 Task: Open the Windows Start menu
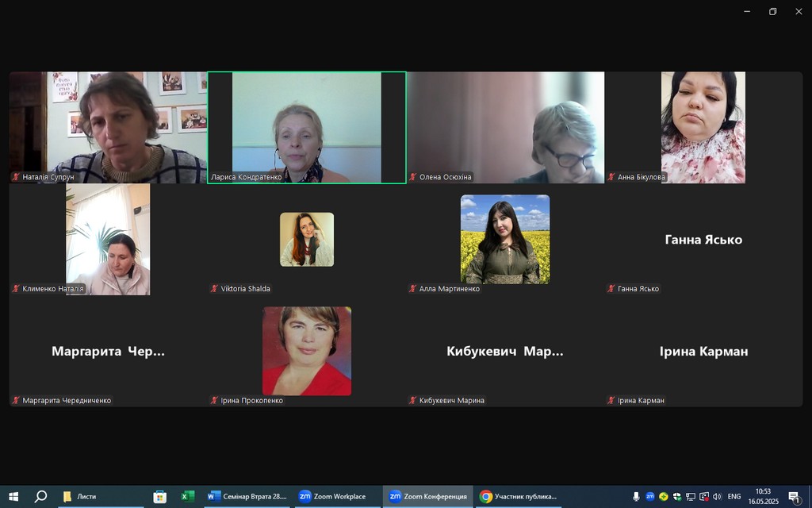[13, 497]
